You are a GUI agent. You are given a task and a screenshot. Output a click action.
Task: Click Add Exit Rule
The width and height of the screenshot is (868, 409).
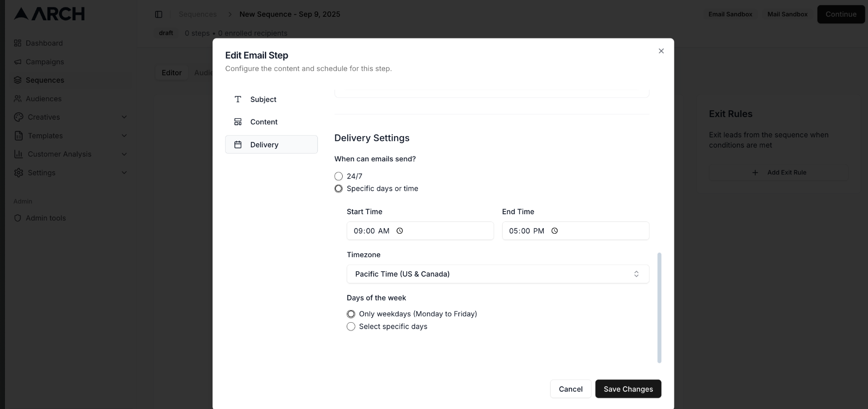779,172
